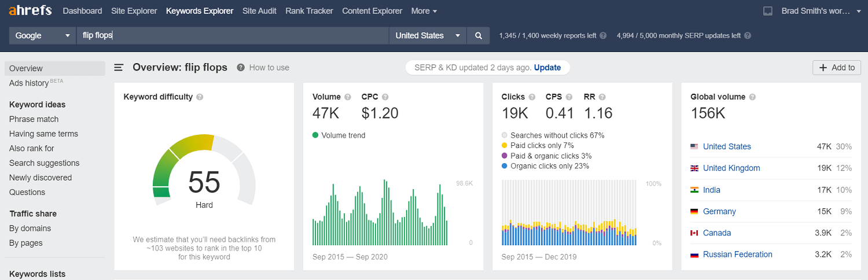Click the 156K global volume value
The height and width of the screenshot is (280, 868).
[x=708, y=113]
